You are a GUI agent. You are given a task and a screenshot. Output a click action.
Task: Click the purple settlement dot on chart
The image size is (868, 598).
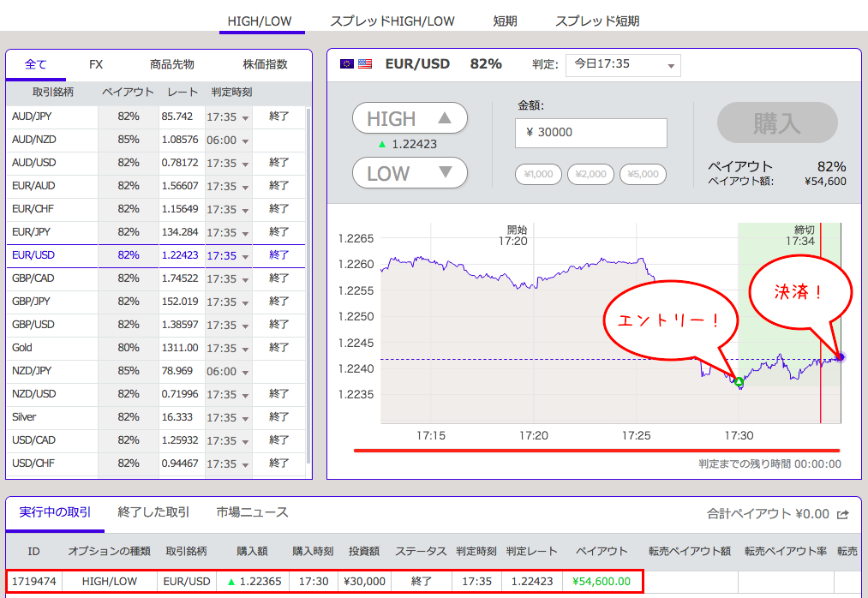coord(841,357)
